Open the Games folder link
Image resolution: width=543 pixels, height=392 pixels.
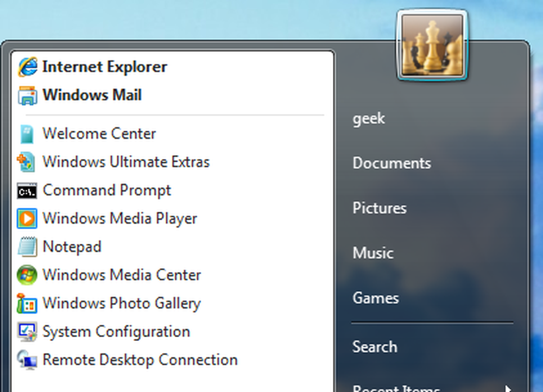pos(376,298)
